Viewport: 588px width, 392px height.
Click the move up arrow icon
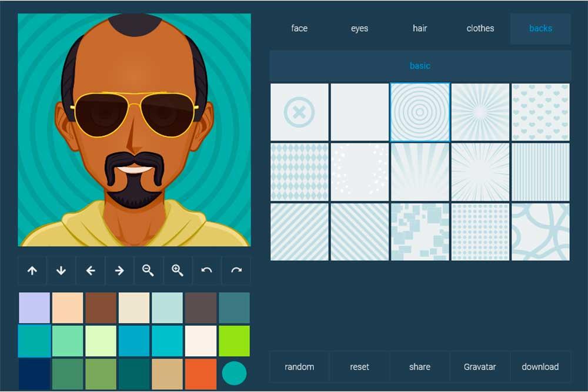point(32,270)
